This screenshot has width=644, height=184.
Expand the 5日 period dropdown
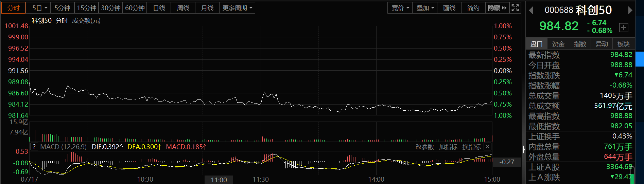40,8
